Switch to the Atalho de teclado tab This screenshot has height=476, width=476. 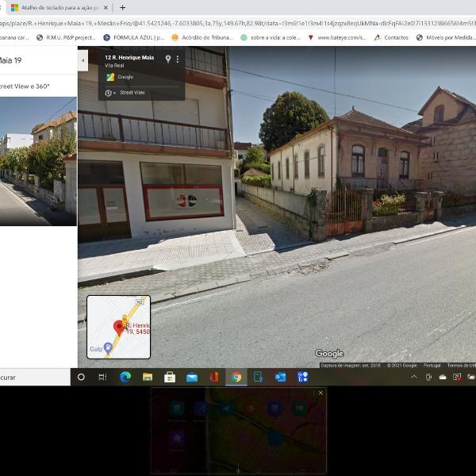pos(56,7)
